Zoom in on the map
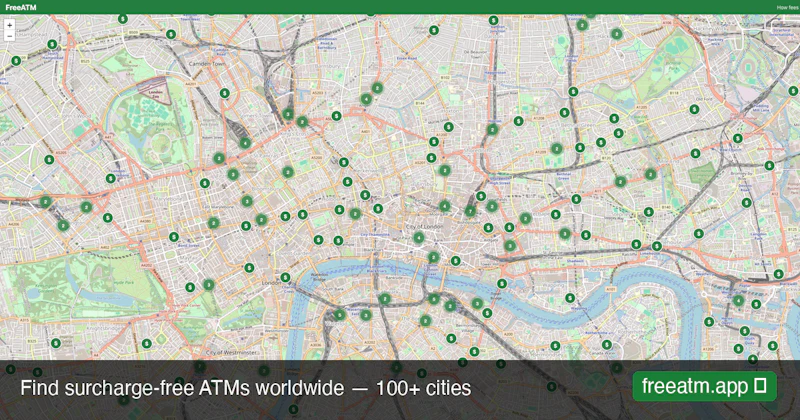800x420 pixels. (x=9, y=24)
